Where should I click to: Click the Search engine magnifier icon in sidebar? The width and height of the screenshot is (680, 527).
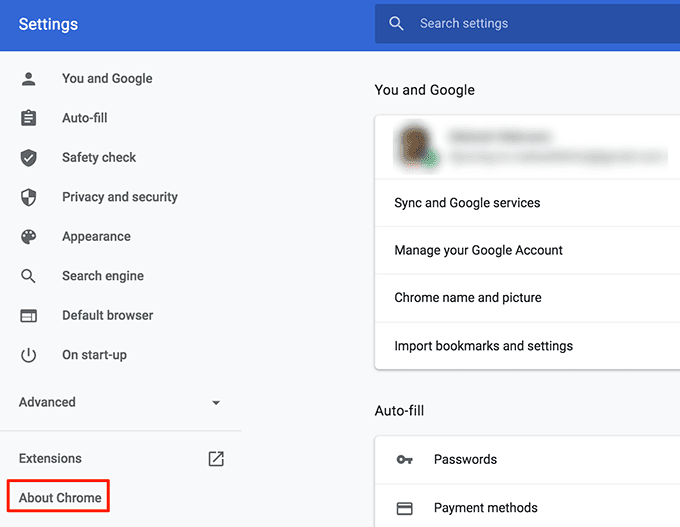pos(28,276)
